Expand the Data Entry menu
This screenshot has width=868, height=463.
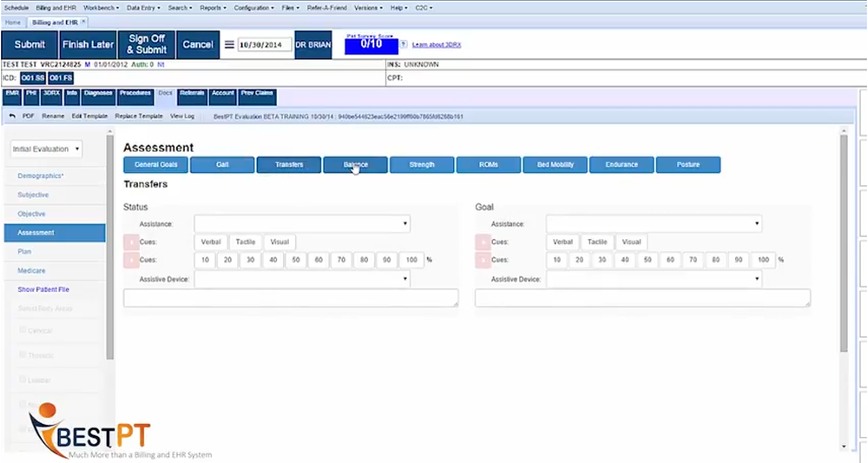(x=143, y=8)
